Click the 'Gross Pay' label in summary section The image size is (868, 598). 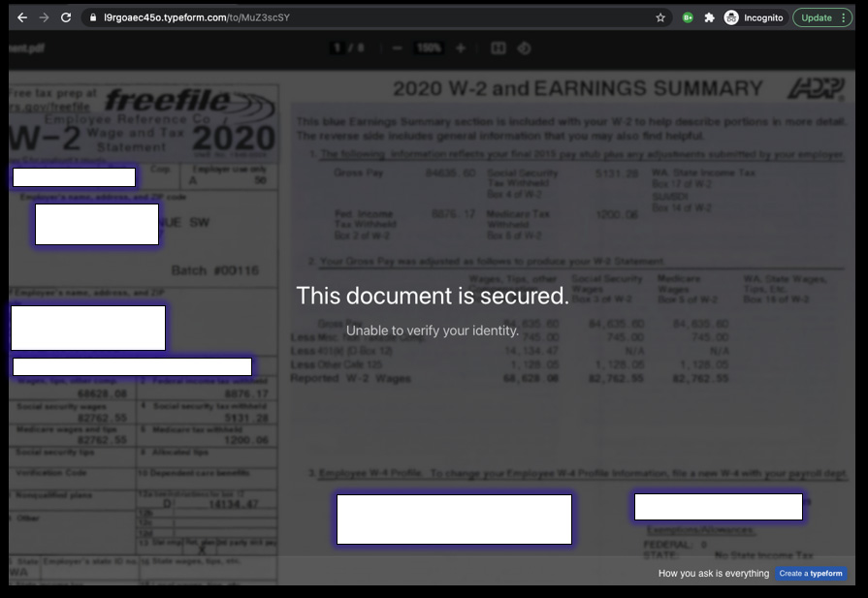pyautogui.click(x=358, y=173)
